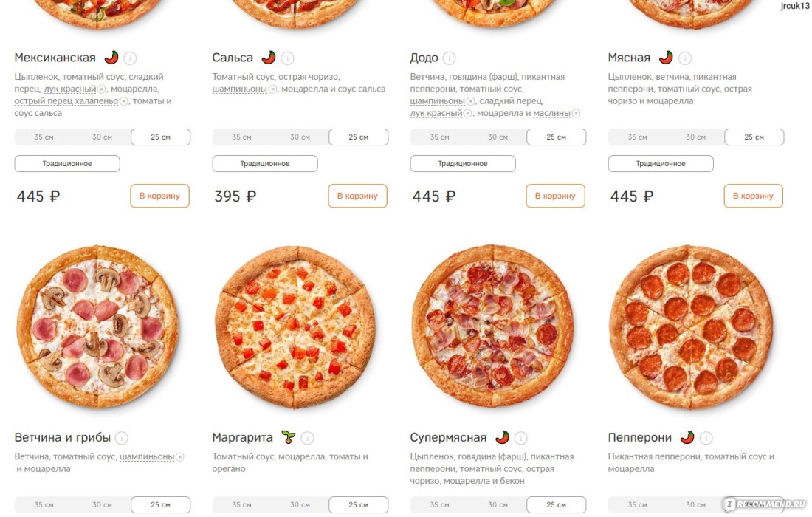Open info icon next to Мясная
The width and height of the screenshot is (812, 517).
pos(685,58)
